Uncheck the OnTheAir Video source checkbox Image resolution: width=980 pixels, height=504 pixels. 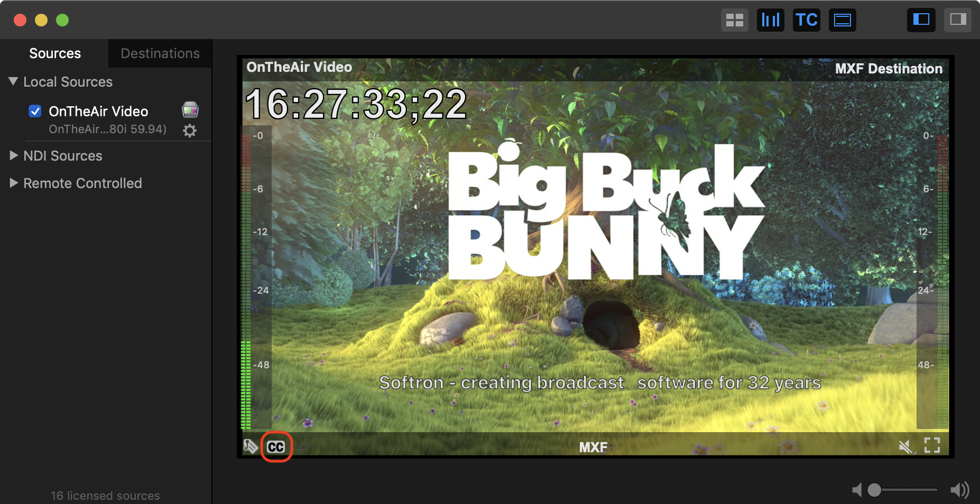35,111
